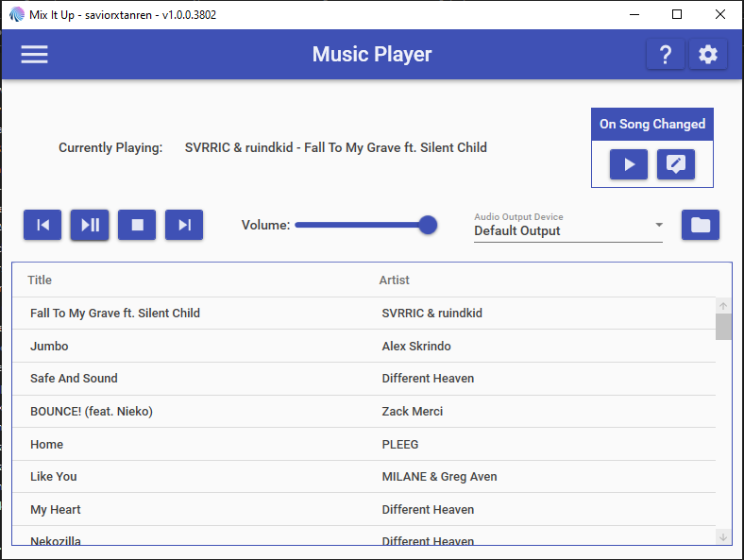744x560 pixels.
Task: Click the song list scrollbar down arrow
Action: [x=723, y=537]
